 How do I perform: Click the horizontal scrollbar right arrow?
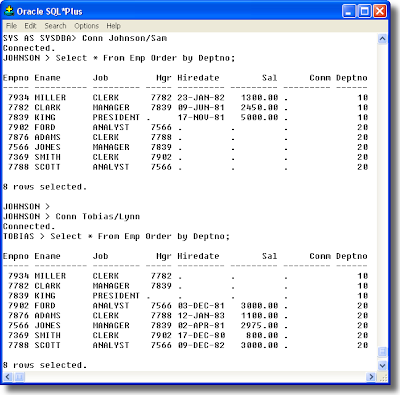click(371, 377)
